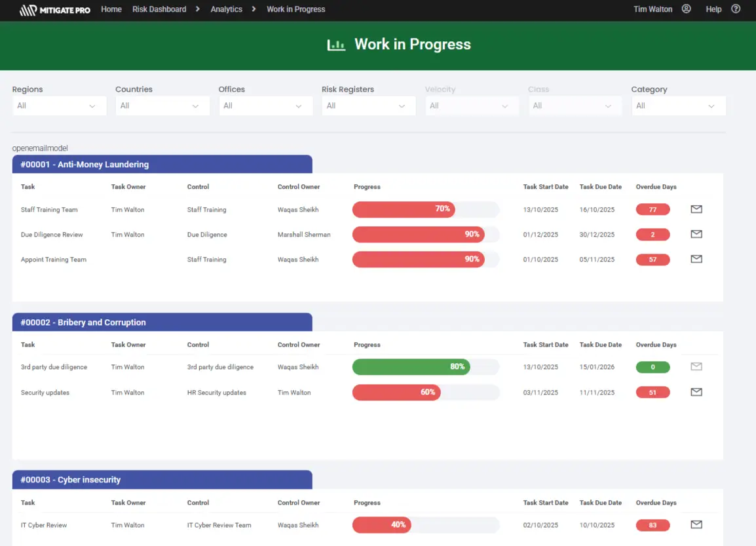Open the Offices filter dropdown
This screenshot has width=756, height=546.
[265, 106]
